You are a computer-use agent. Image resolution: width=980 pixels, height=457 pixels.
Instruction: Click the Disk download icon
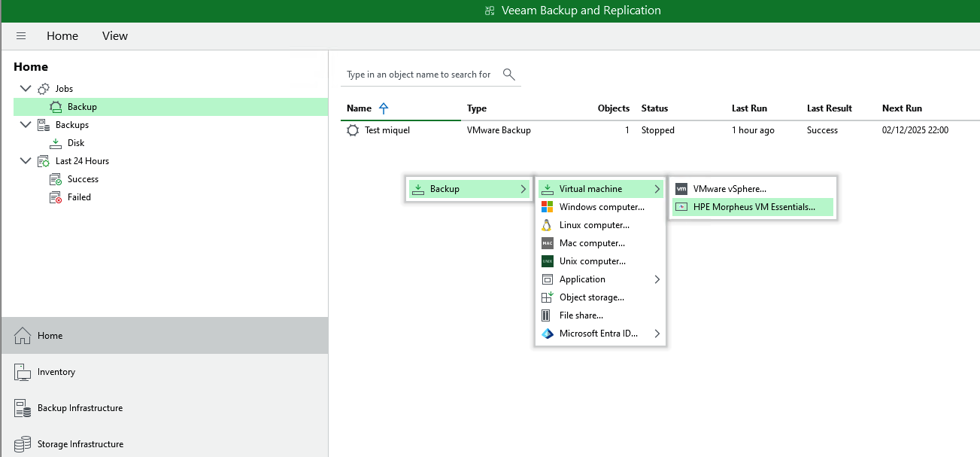(56, 143)
